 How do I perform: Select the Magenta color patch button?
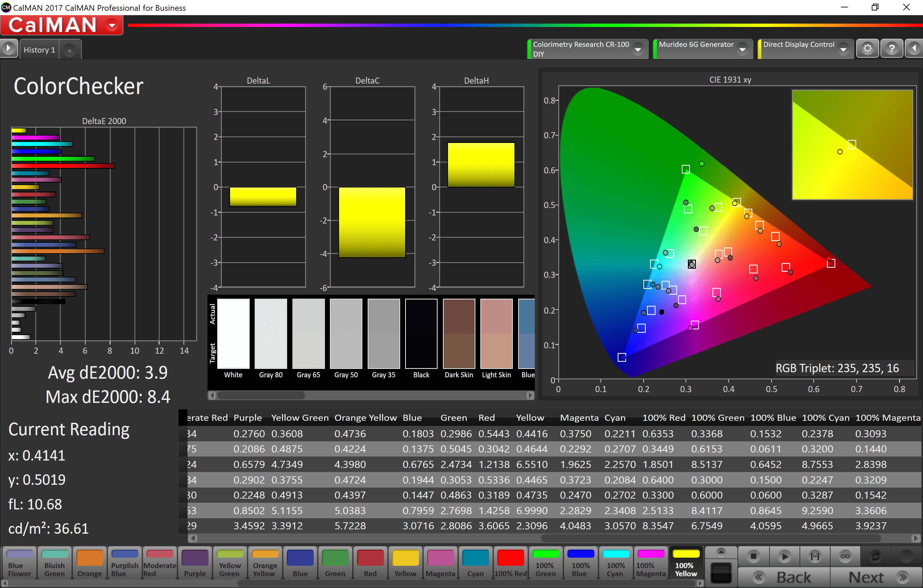441,563
